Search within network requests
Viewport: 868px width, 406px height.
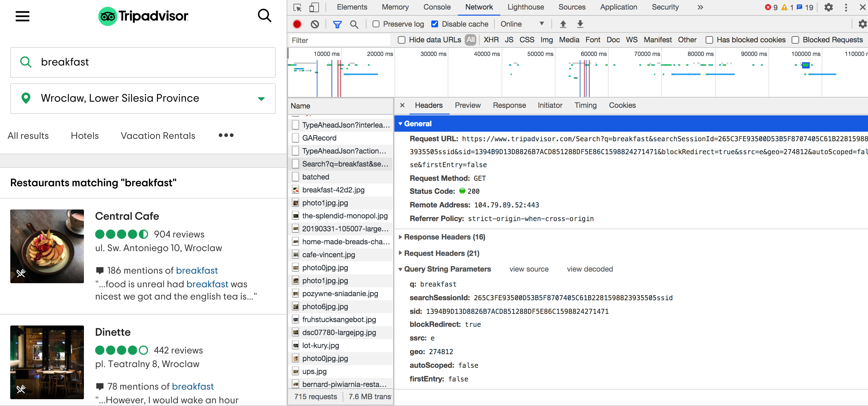tap(354, 24)
